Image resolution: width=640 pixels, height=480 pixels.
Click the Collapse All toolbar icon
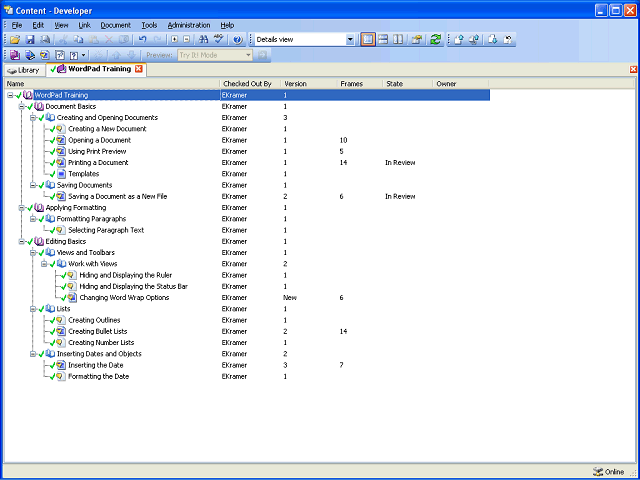[x=187, y=40]
